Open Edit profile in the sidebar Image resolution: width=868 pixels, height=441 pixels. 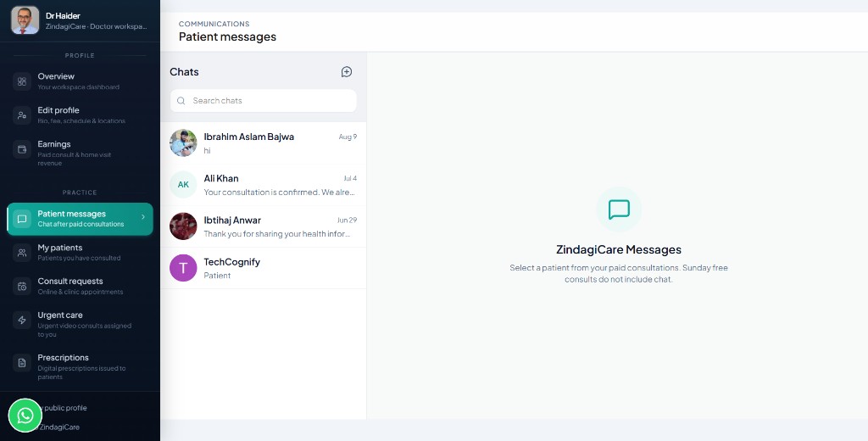tap(80, 115)
